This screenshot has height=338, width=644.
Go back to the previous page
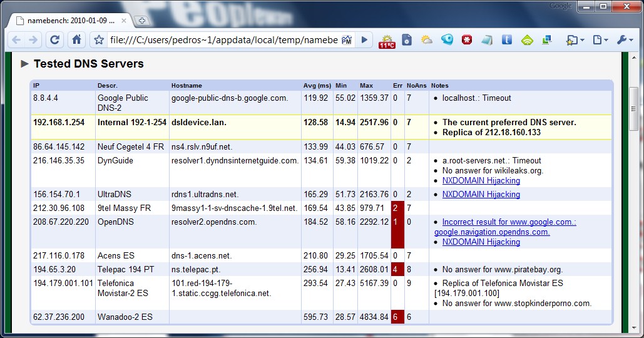point(16,40)
